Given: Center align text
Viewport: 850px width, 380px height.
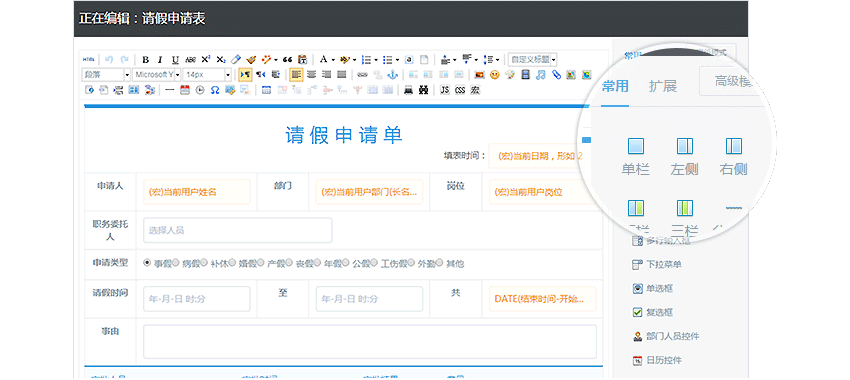Looking at the screenshot, I should (311, 75).
